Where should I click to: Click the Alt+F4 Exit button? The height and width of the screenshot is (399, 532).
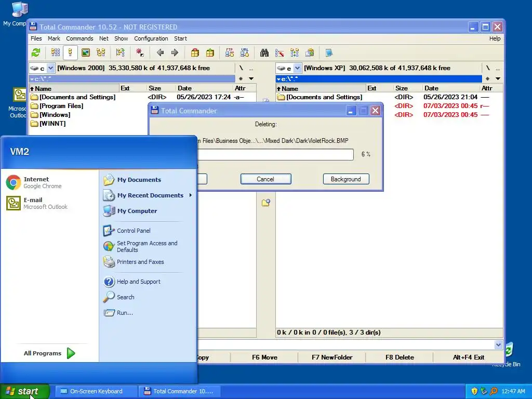[468, 357]
